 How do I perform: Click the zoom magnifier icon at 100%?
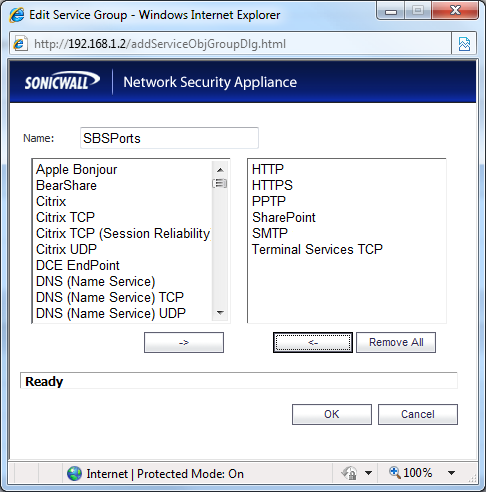(394, 472)
